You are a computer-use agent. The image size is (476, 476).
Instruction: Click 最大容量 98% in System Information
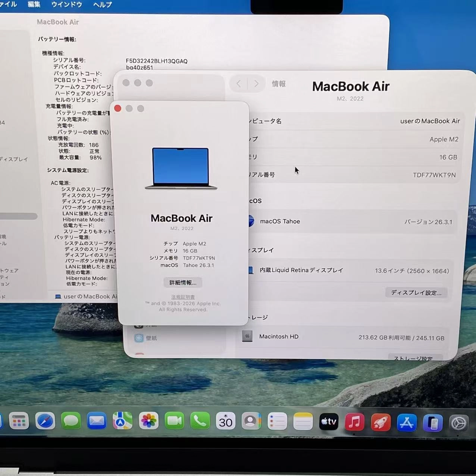[x=80, y=157]
